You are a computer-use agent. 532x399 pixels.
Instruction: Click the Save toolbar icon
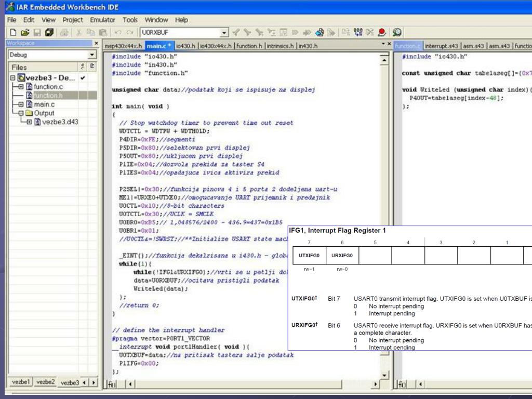[x=37, y=32]
